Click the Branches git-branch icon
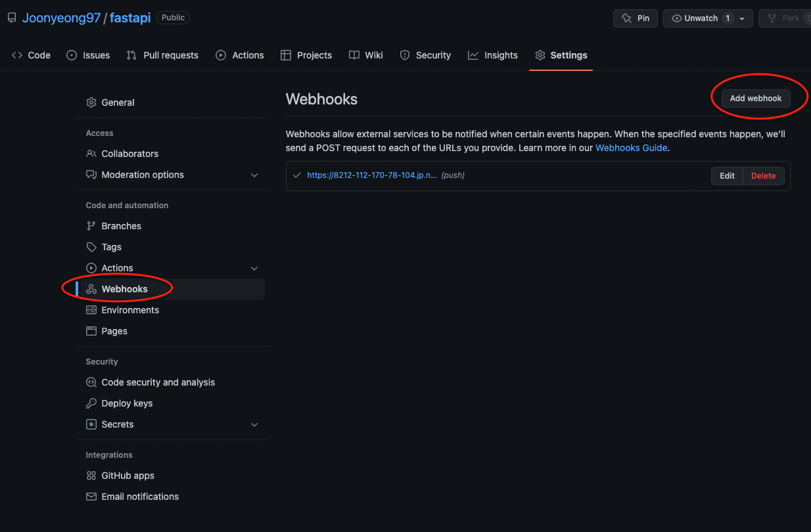Image resolution: width=811 pixels, height=532 pixels. pos(91,226)
